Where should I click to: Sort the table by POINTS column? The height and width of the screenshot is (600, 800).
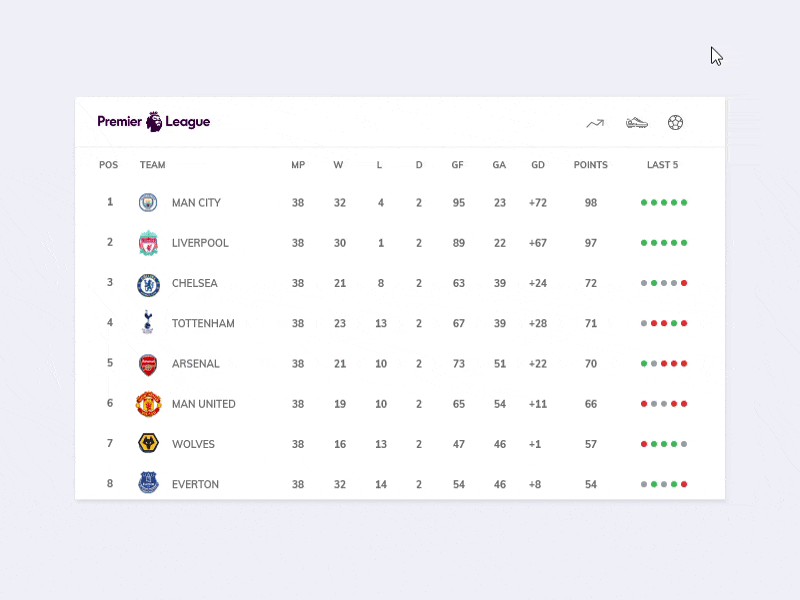(x=591, y=165)
